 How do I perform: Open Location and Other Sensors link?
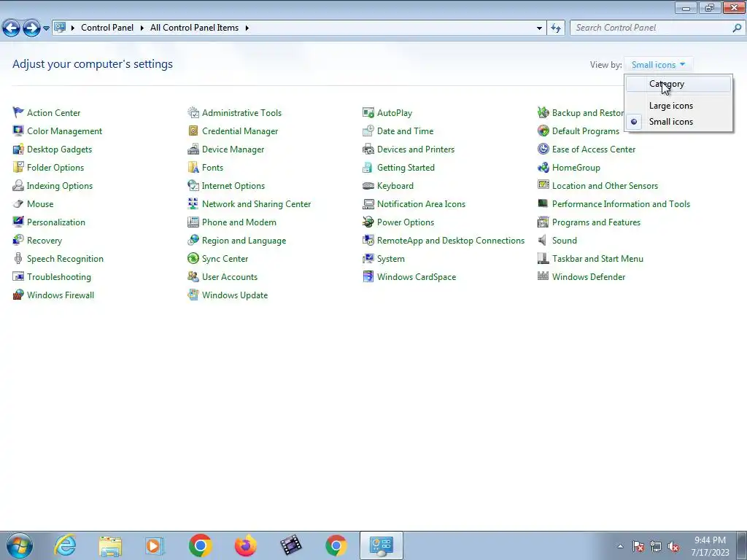605,186
